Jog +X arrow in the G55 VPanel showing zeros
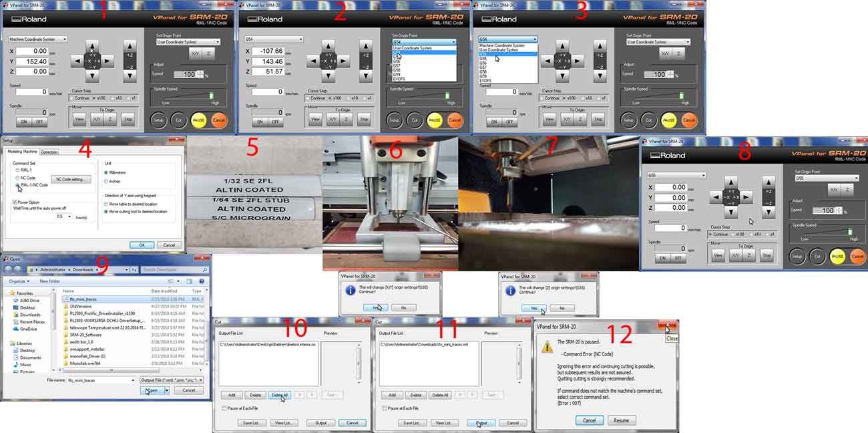This screenshot has height=433, width=868. [x=748, y=196]
